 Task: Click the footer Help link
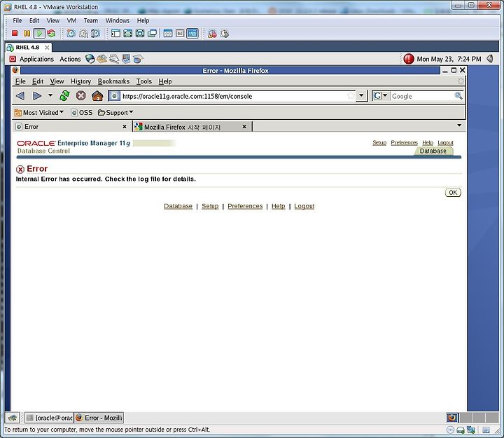click(278, 206)
